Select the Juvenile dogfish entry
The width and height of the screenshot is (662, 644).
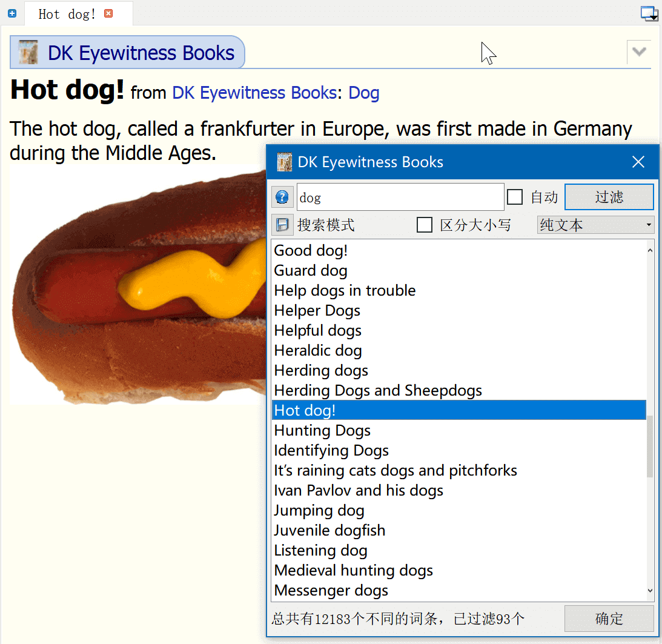click(x=329, y=530)
